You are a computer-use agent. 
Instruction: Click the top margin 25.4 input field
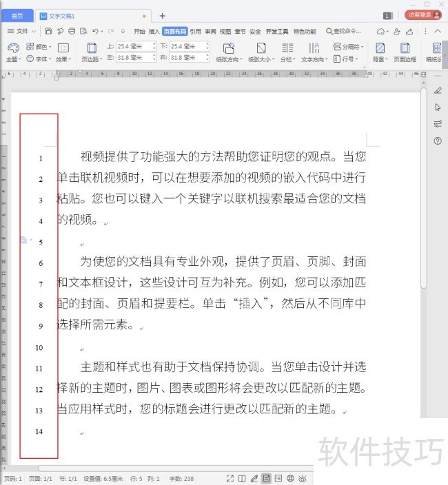[x=136, y=46]
